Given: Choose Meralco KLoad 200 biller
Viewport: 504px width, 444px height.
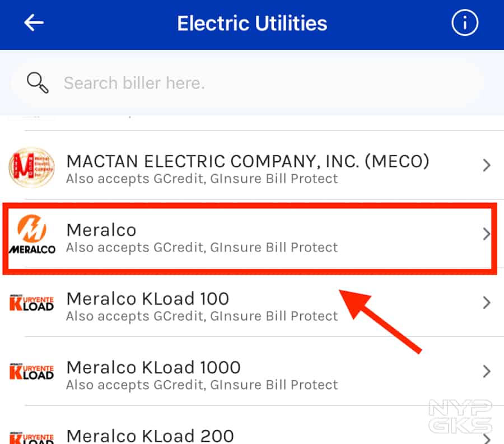Looking at the screenshot, I should [150, 435].
